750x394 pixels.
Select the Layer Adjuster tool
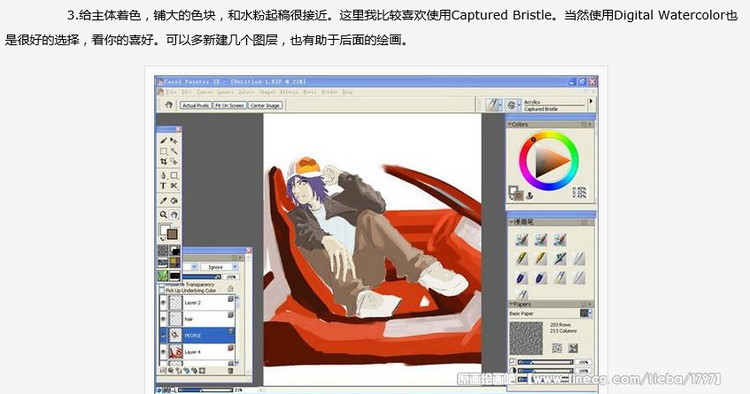174,141
